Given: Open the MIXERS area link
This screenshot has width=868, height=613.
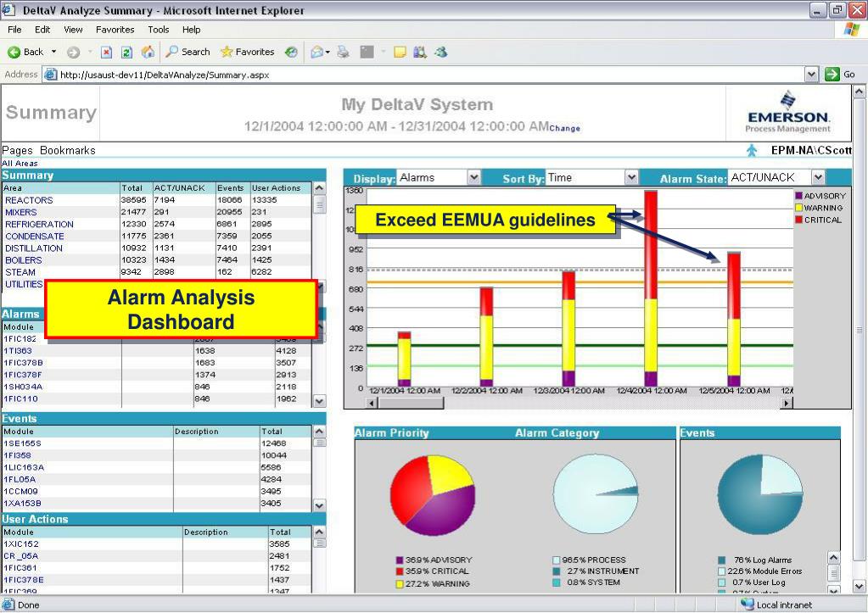Looking at the screenshot, I should point(21,212).
